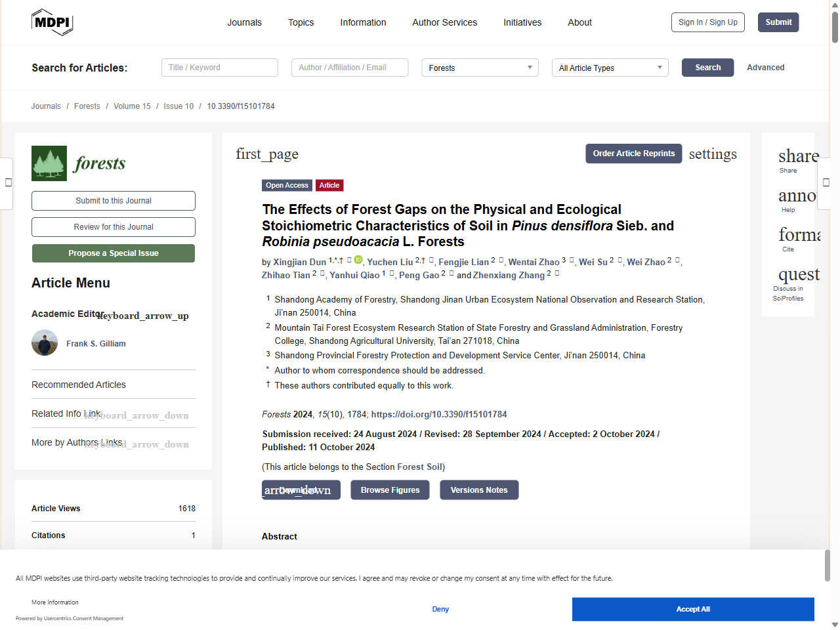Image resolution: width=840 pixels, height=630 pixels.
Task: Expand the Forests journal dropdown
Action: tap(480, 68)
